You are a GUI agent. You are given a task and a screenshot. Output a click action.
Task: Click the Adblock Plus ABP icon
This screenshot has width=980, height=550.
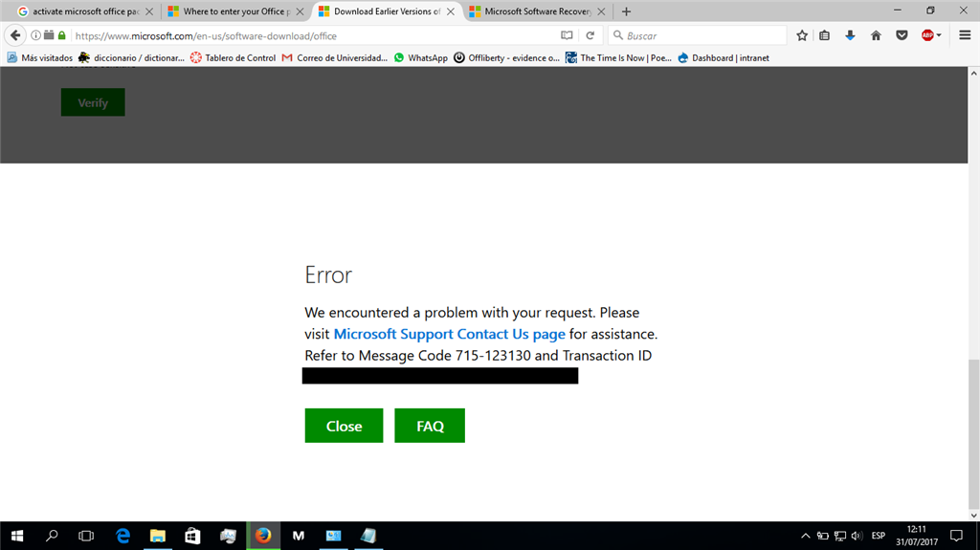tap(927, 35)
